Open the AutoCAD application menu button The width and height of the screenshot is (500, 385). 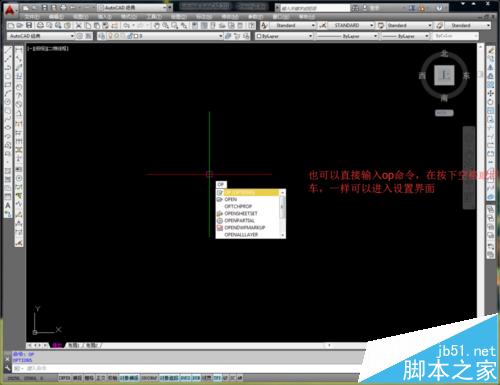tap(10, 11)
